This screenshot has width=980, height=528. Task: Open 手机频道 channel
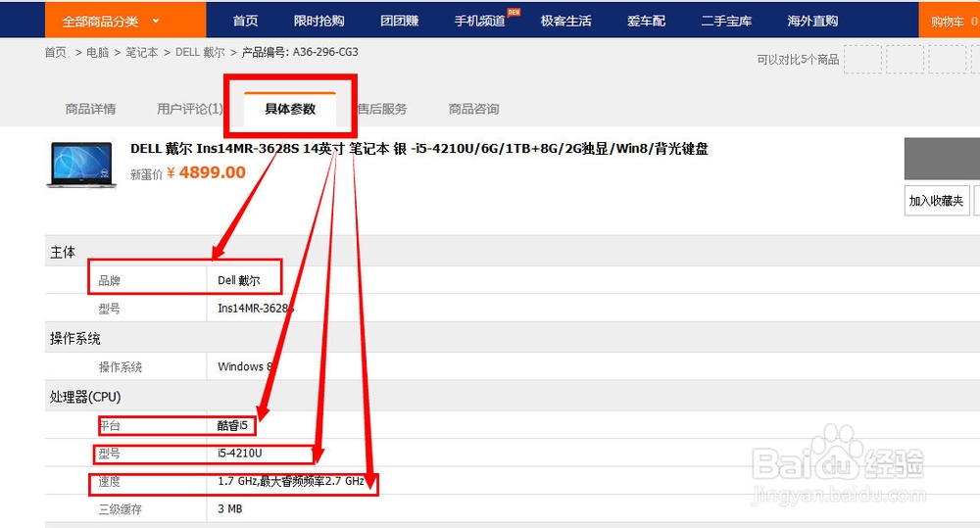pos(479,22)
